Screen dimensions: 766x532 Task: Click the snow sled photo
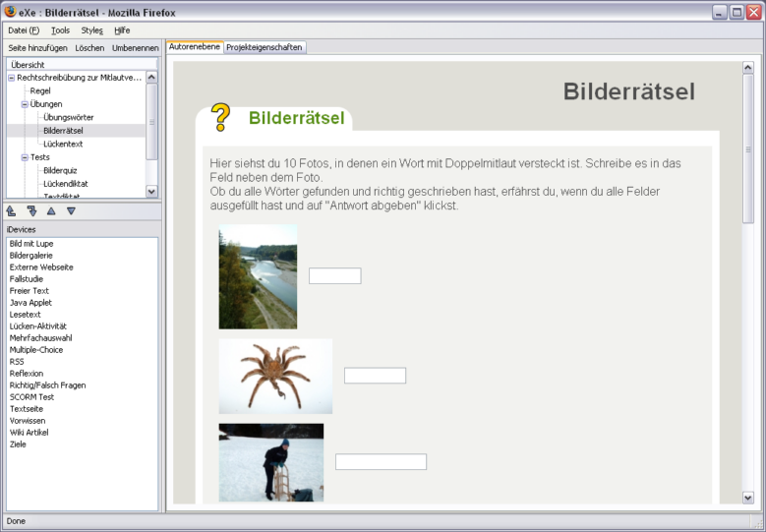(x=271, y=462)
